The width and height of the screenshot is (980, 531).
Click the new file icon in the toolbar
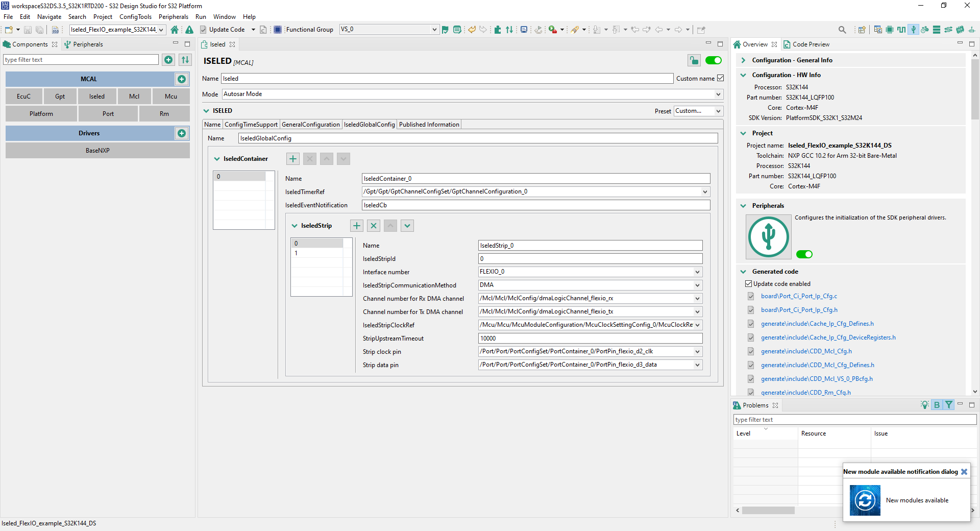pyautogui.click(x=9, y=30)
